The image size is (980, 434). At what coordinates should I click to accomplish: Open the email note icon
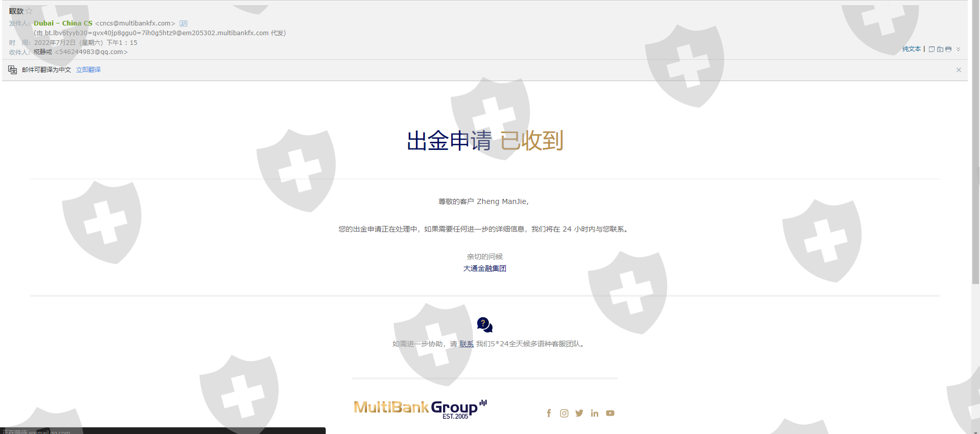tap(932, 49)
